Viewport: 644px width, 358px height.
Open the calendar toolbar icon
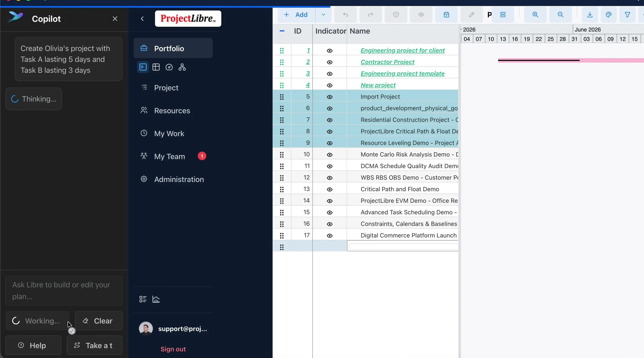[x=446, y=15]
